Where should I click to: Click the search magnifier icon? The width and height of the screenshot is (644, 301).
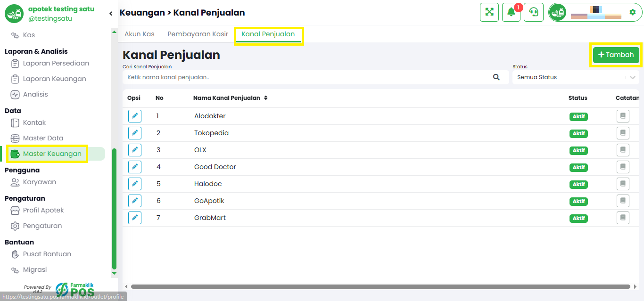(496, 77)
